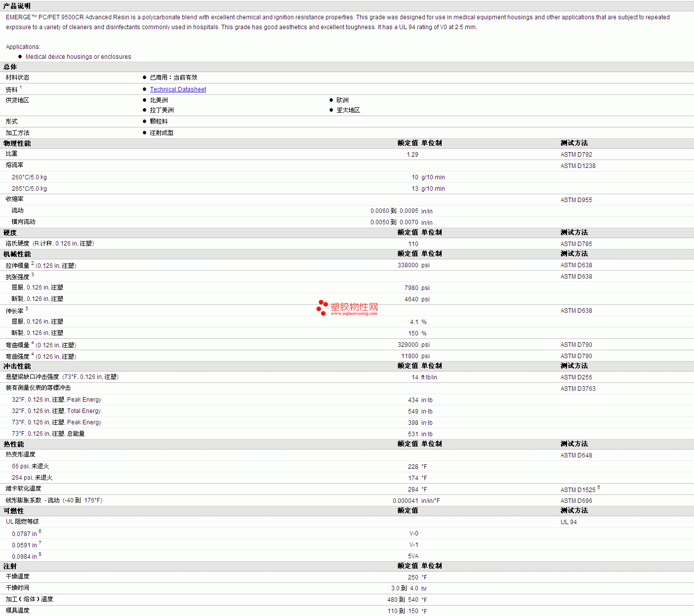
Task: Click the shrinkage value 0.0060 到 0.0095
Action: [394, 211]
